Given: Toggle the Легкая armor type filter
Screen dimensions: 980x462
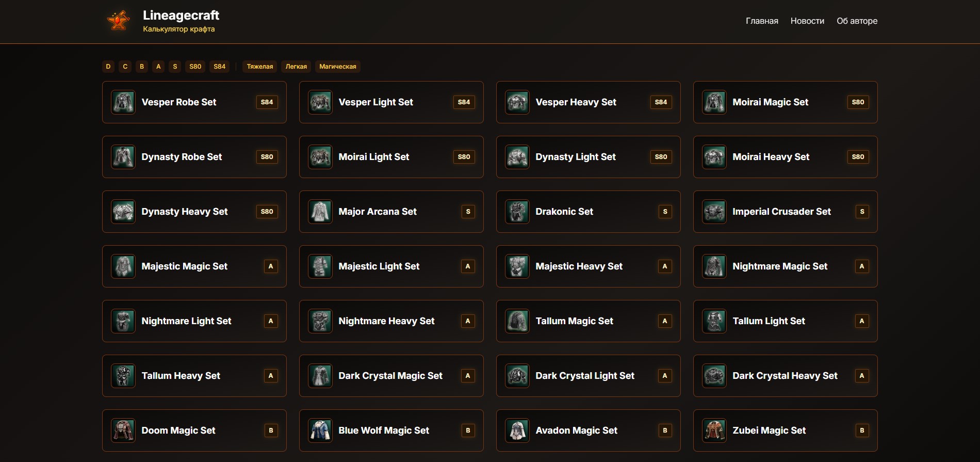Looking at the screenshot, I should click(296, 67).
